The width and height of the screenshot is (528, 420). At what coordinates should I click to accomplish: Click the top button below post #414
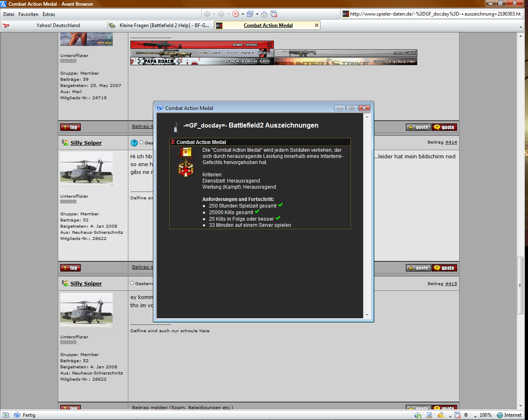[71, 268]
